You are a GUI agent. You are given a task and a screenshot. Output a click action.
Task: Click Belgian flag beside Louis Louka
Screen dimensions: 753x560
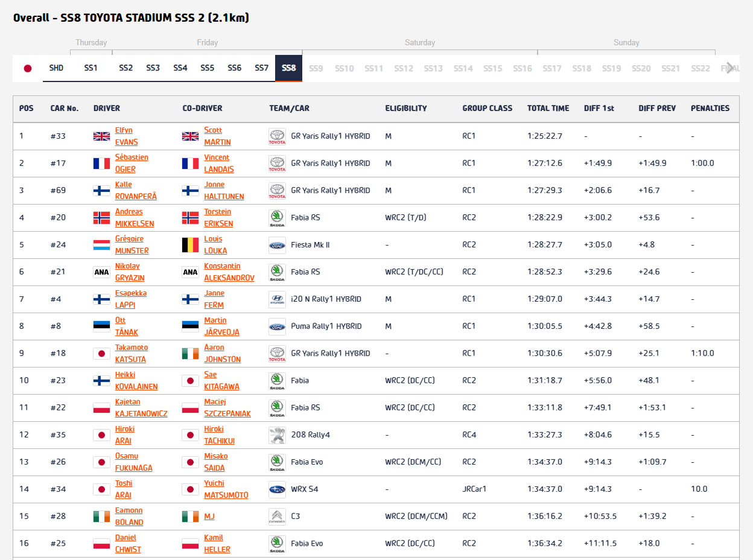(x=190, y=245)
